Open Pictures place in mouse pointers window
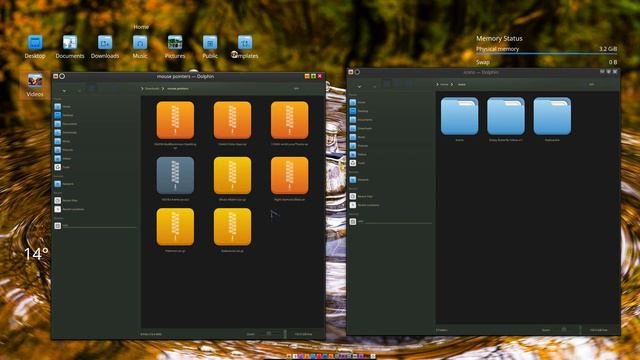Image resolution: width=640 pixels, height=360 pixels. [x=63, y=150]
